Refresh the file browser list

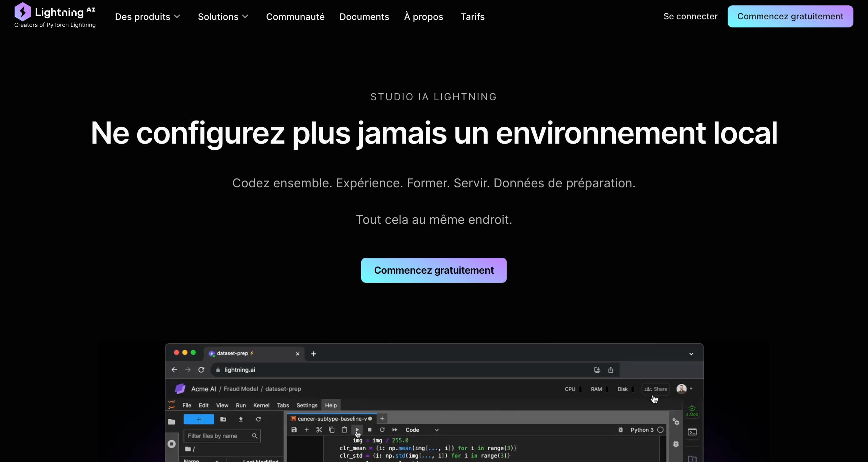[258, 419]
